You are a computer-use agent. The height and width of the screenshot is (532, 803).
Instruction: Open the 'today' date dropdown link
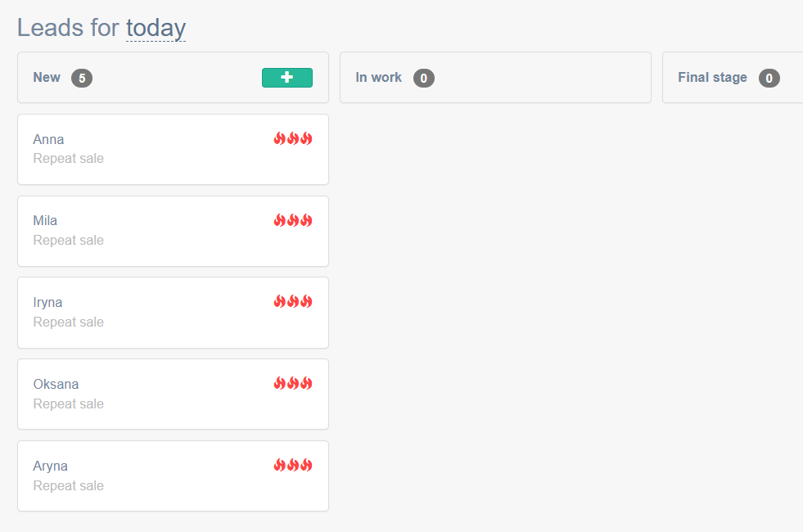pyautogui.click(x=156, y=28)
